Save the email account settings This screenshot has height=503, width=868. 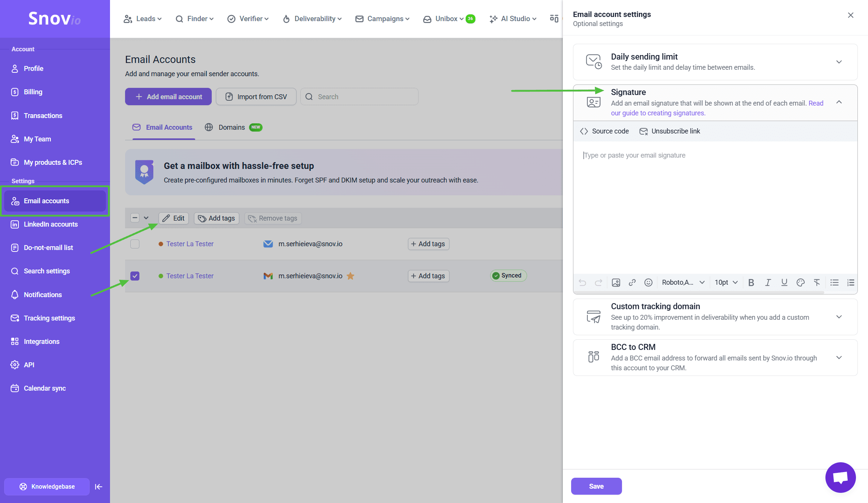(x=596, y=486)
